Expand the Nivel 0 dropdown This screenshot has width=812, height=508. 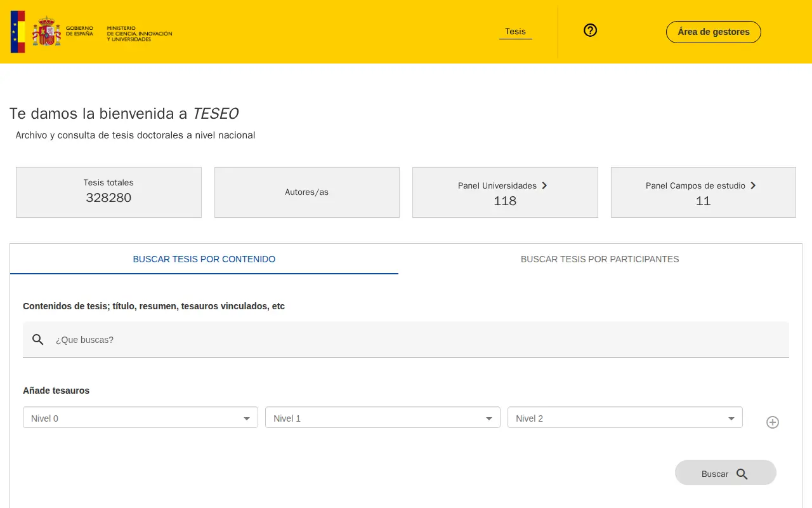tap(140, 417)
